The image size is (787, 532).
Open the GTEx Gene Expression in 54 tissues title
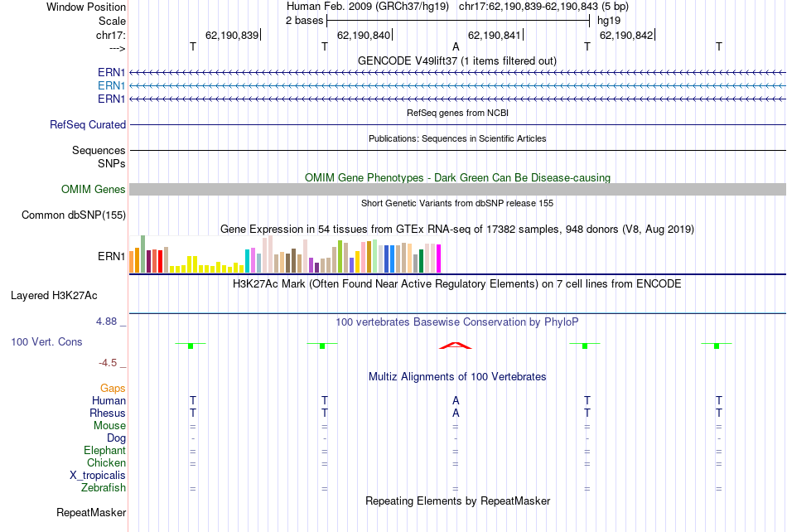point(457,230)
